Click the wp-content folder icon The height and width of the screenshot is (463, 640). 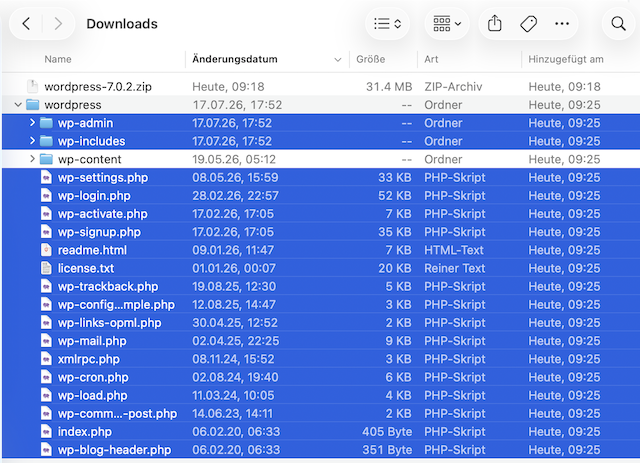pyautogui.click(x=46, y=159)
